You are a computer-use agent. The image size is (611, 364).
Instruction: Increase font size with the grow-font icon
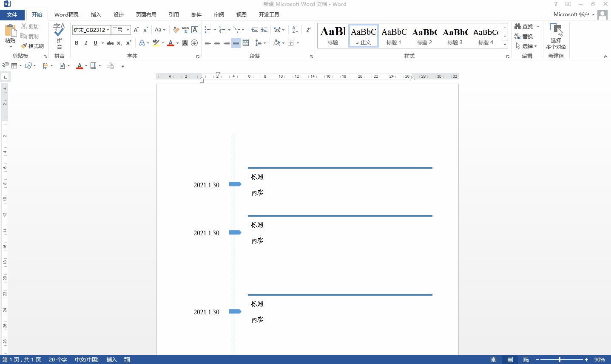click(136, 30)
